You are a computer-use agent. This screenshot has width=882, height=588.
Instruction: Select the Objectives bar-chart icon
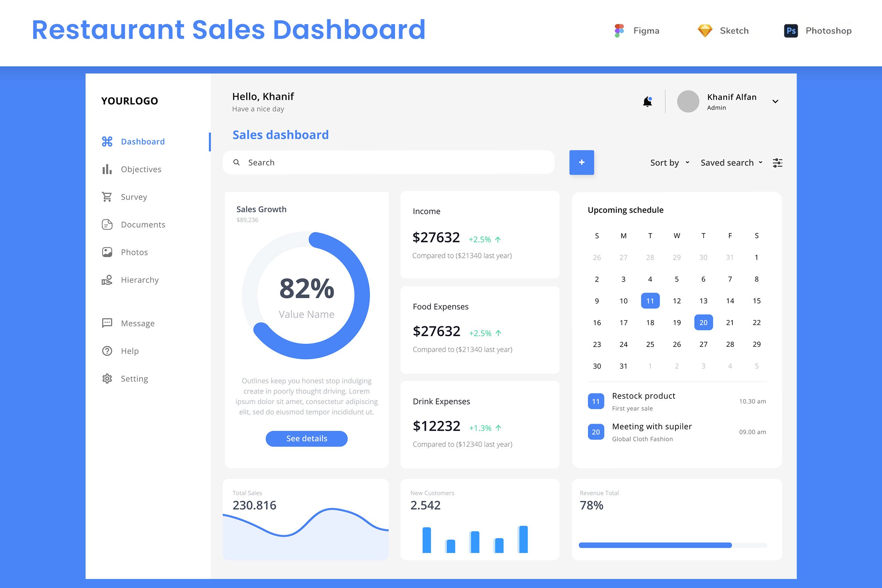click(107, 169)
